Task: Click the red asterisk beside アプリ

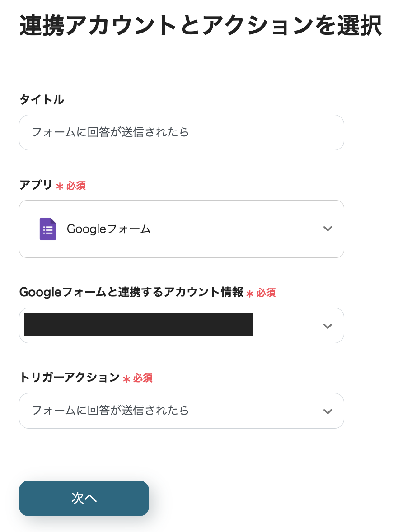Action: [x=60, y=186]
